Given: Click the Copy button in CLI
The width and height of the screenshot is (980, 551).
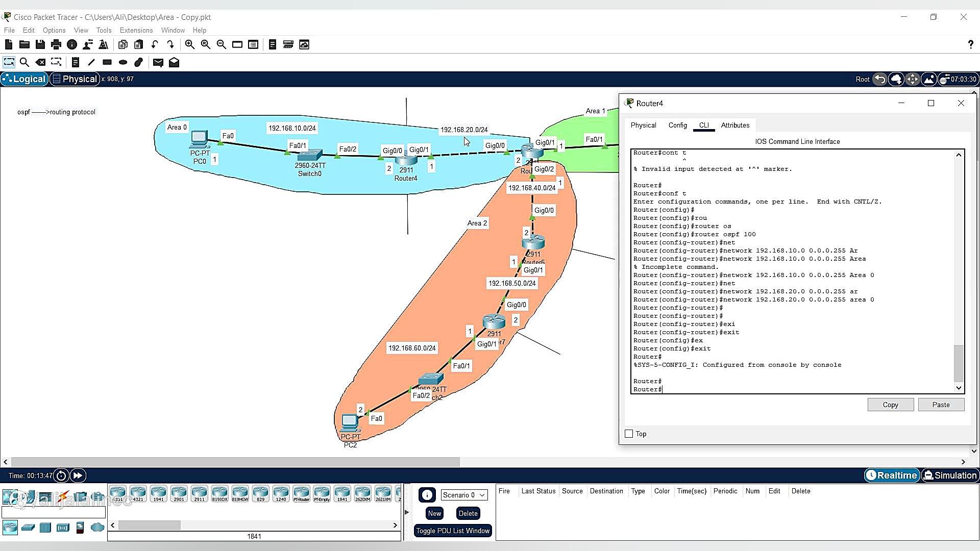Looking at the screenshot, I should pyautogui.click(x=890, y=405).
